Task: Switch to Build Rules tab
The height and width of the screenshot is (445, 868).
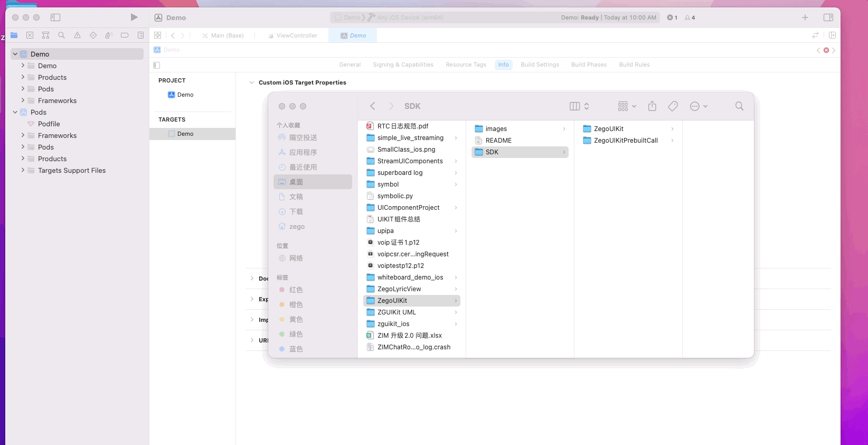Action: tap(634, 64)
